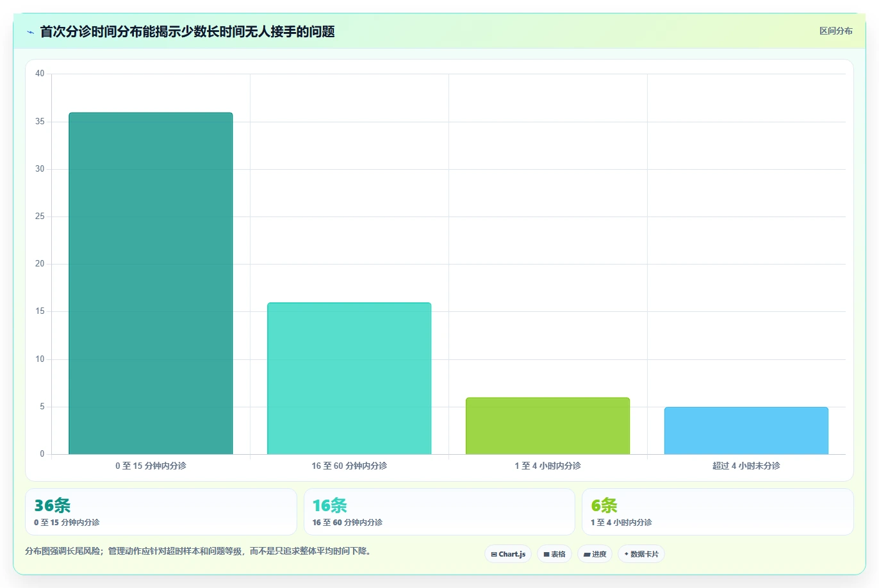The width and height of the screenshot is (879, 588).
Task: Click the chart title 首次分诊时间分布
Action: [x=187, y=31]
